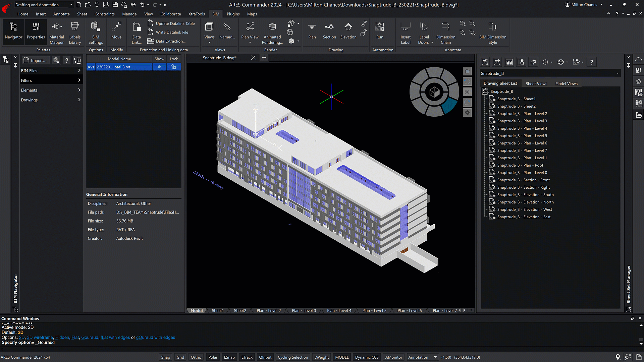Open the Annotate ribbon tab
644x362 pixels.
point(61,14)
